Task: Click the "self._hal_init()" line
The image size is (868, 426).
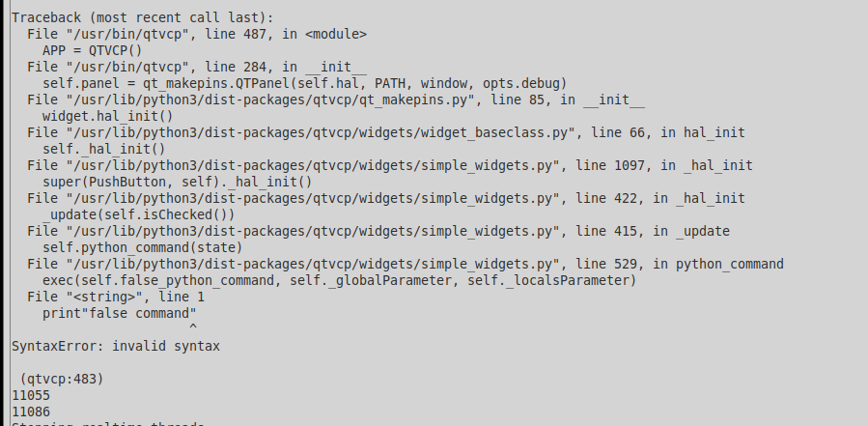Action: click(x=104, y=150)
